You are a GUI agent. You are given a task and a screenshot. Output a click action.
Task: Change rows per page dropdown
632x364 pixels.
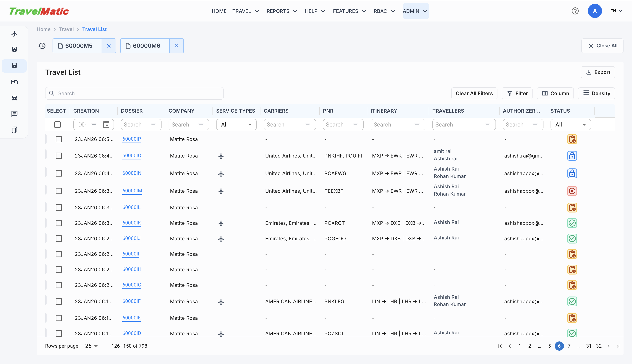[91, 346]
